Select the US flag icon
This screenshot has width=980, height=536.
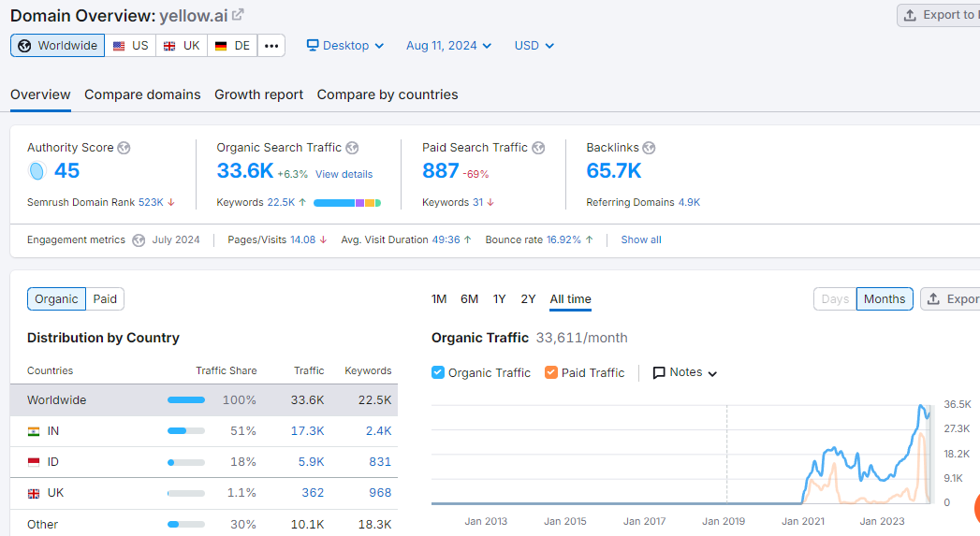(119, 46)
